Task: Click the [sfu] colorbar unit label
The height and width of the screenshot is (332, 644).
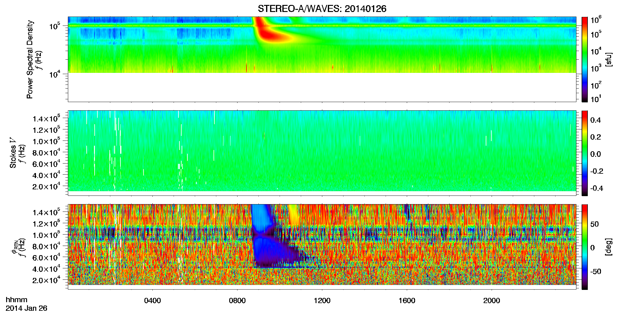Action: point(608,59)
